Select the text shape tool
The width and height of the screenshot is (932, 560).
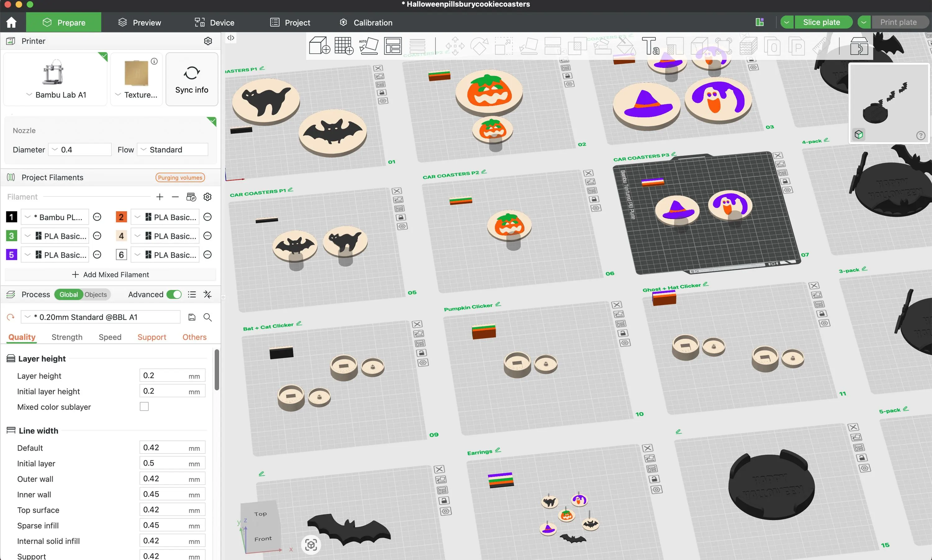pyautogui.click(x=650, y=46)
